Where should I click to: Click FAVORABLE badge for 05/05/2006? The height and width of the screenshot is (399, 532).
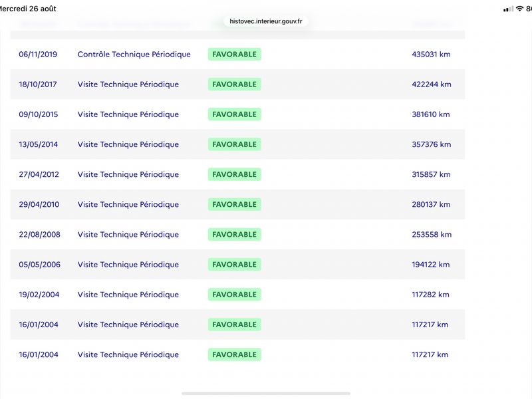(235, 264)
